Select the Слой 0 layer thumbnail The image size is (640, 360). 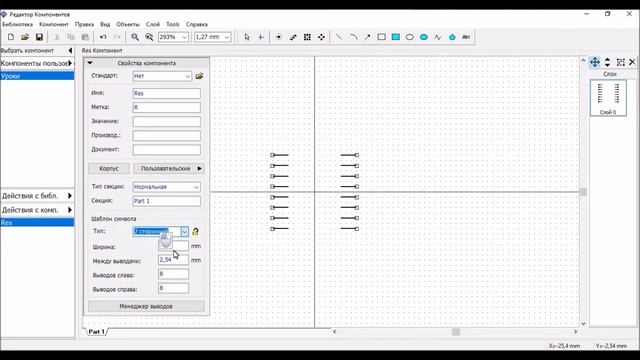[x=608, y=98]
